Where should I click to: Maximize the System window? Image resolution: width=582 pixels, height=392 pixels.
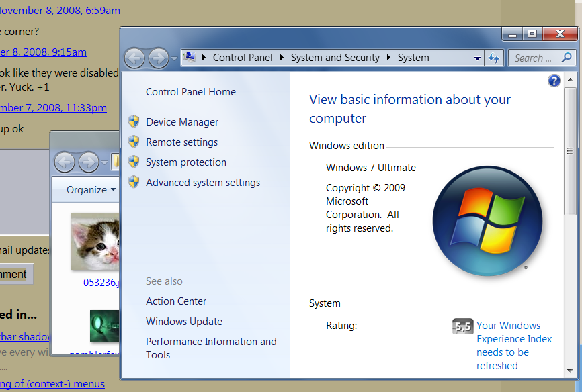(532, 34)
